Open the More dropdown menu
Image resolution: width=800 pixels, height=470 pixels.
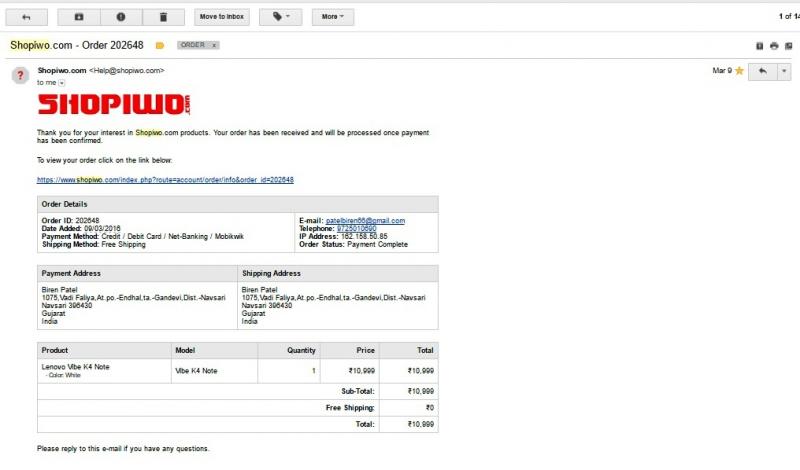[x=333, y=17]
